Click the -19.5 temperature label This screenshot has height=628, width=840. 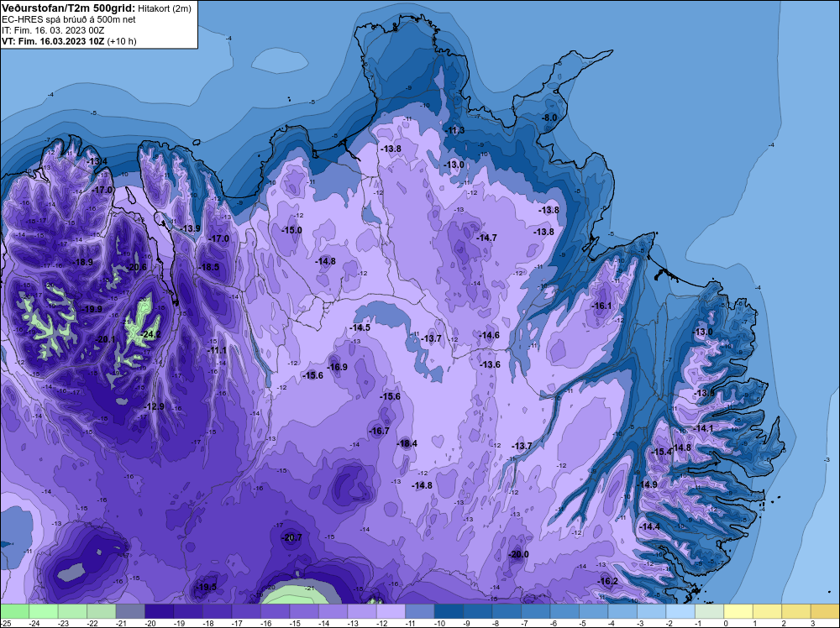[207, 587]
